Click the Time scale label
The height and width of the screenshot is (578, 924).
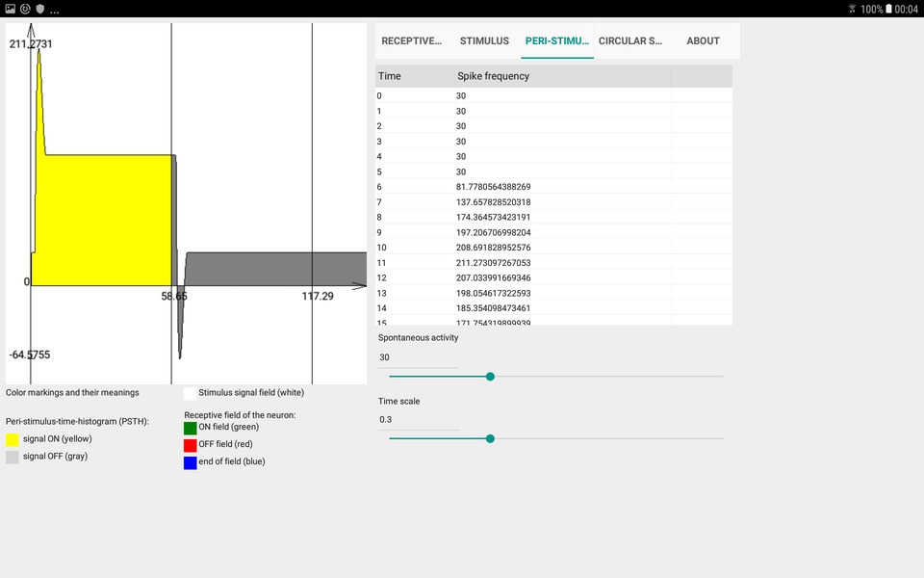point(398,401)
